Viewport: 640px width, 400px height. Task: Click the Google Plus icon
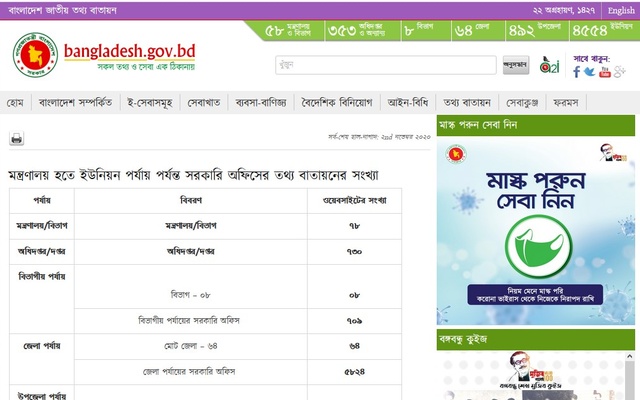(619, 73)
